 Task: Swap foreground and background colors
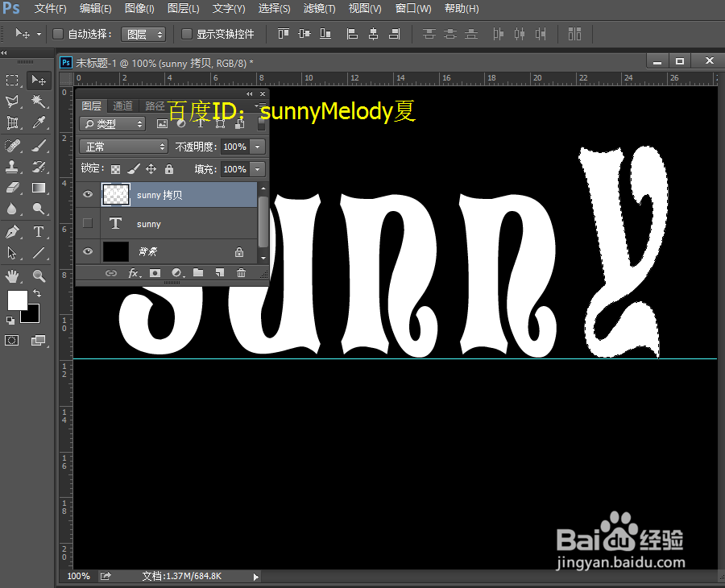coord(37,293)
